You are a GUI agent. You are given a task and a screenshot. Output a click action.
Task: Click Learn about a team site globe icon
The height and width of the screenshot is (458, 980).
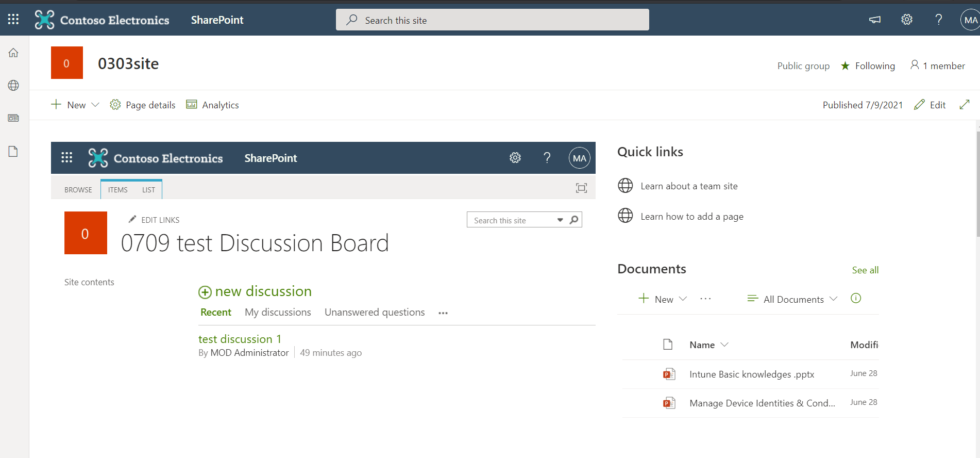pyautogui.click(x=626, y=186)
